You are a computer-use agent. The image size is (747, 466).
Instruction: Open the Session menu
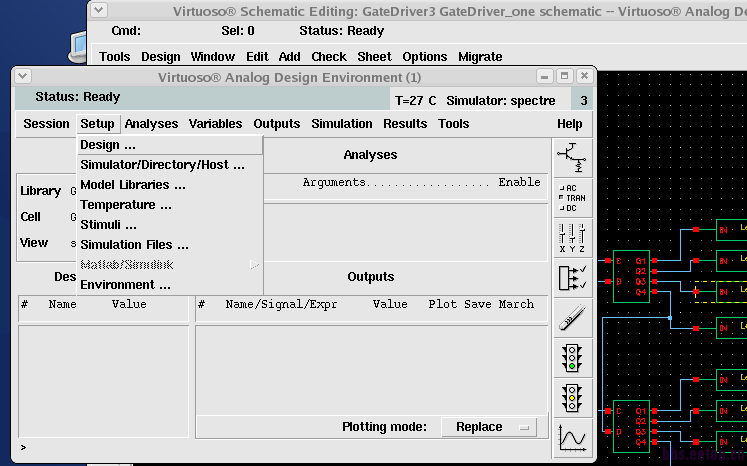coord(46,124)
